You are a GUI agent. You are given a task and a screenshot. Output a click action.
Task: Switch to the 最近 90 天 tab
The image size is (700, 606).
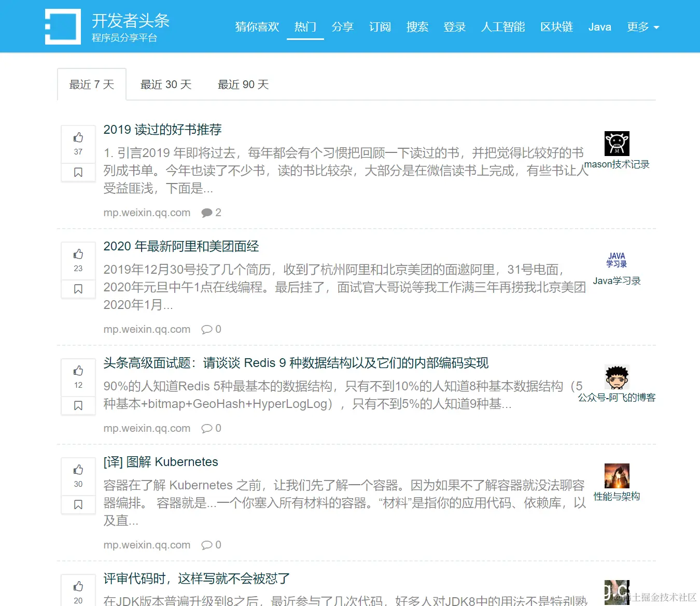coord(243,84)
